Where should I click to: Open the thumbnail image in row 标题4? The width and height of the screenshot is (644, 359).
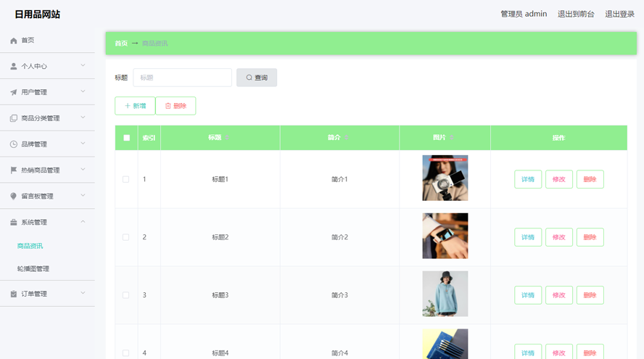pyautogui.click(x=445, y=344)
